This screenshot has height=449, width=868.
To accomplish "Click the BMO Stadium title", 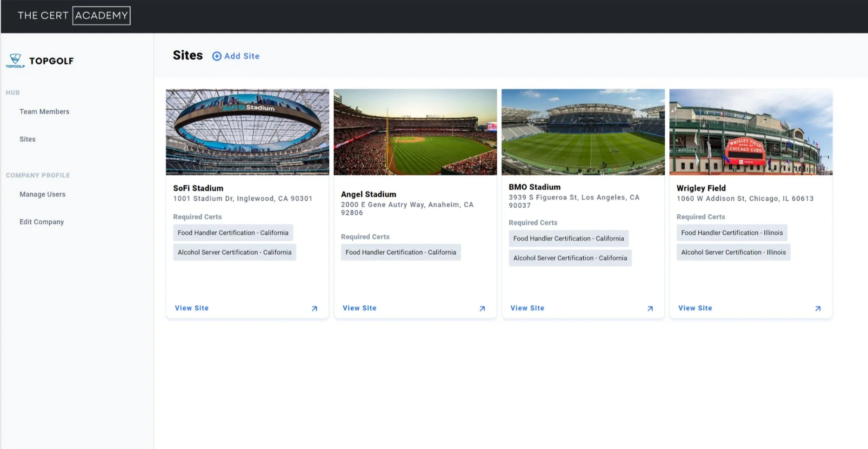I will (x=534, y=187).
